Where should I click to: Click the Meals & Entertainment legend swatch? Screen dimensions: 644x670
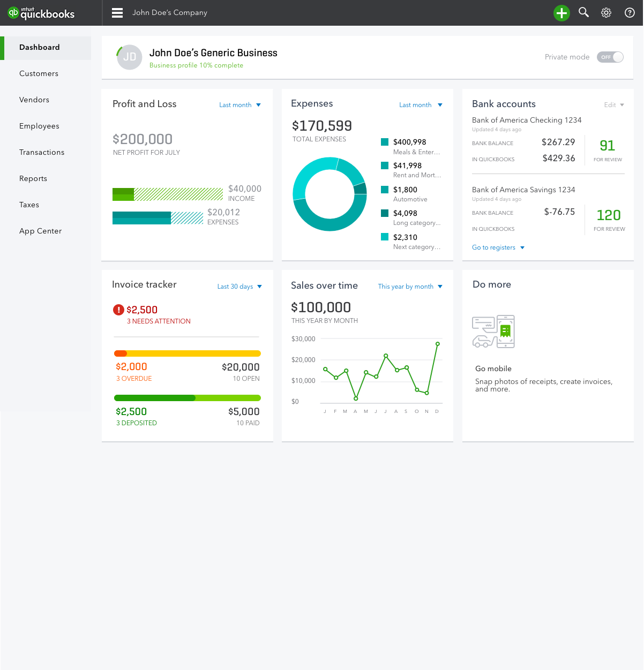[x=385, y=142]
